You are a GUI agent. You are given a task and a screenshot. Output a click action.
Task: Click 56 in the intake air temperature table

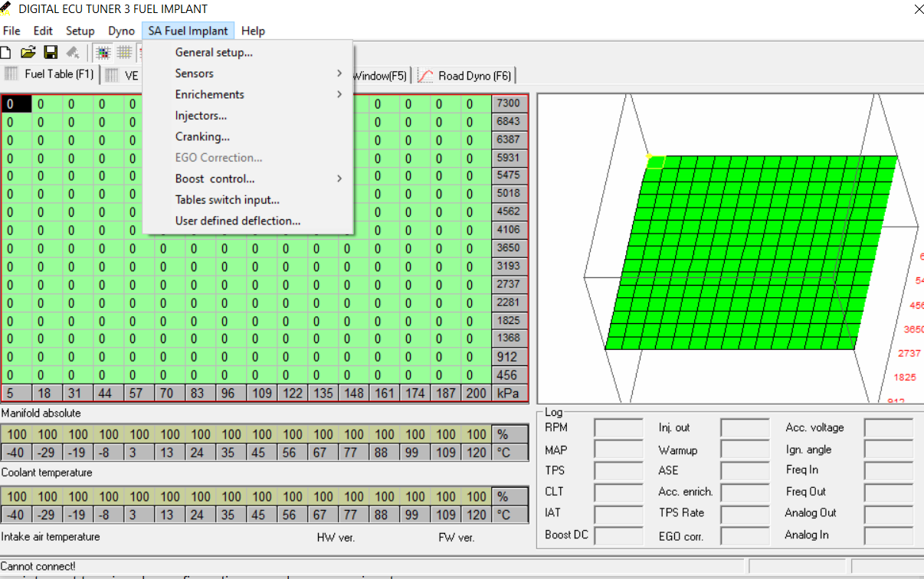tap(292, 515)
